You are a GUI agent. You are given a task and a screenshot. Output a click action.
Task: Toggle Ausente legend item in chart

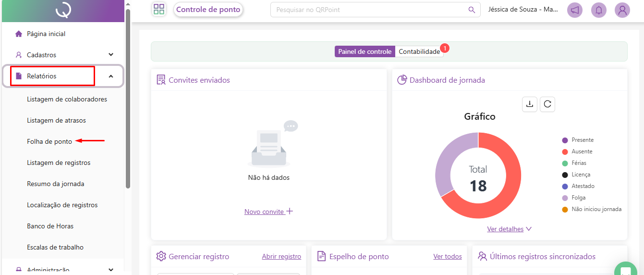(582, 151)
